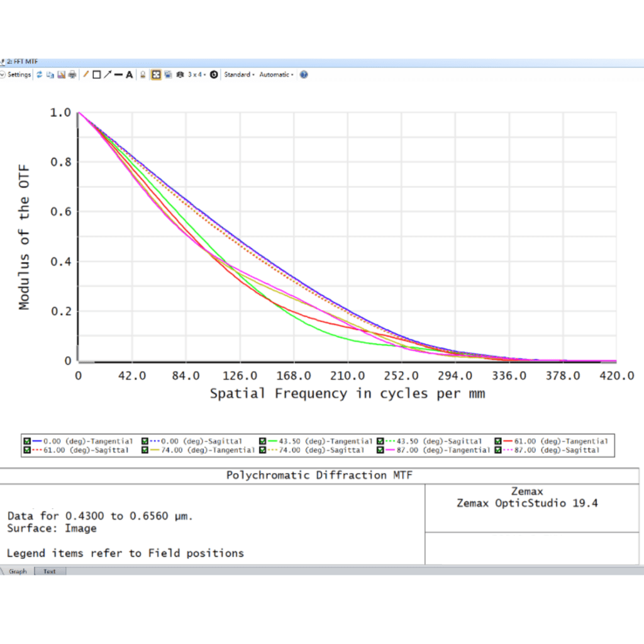The height and width of the screenshot is (644, 644).
Task: Select the text annotation 'A' tool
Action: coord(130,75)
